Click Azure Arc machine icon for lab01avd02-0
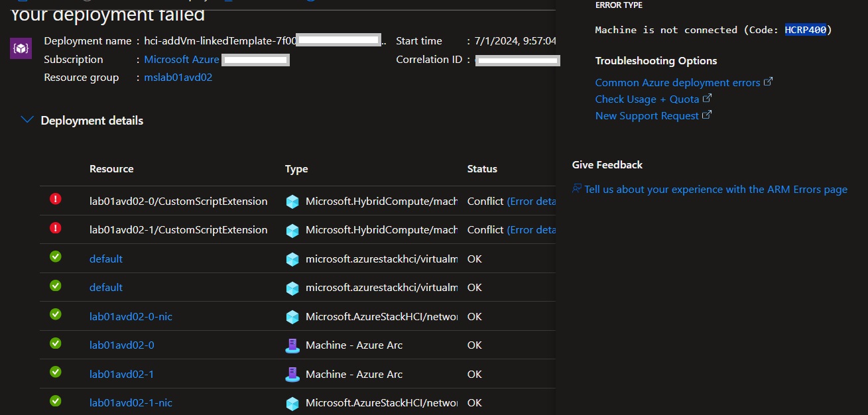This screenshot has height=415, width=868. click(292, 345)
